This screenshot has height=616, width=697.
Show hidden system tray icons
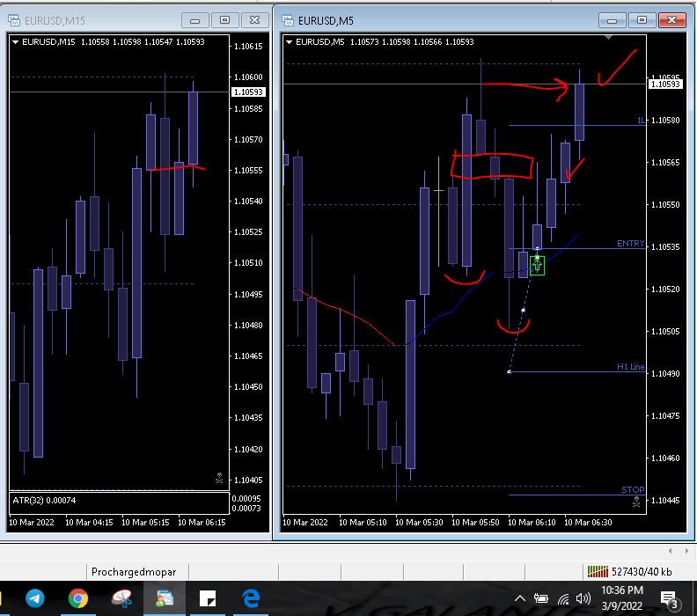[x=519, y=598]
